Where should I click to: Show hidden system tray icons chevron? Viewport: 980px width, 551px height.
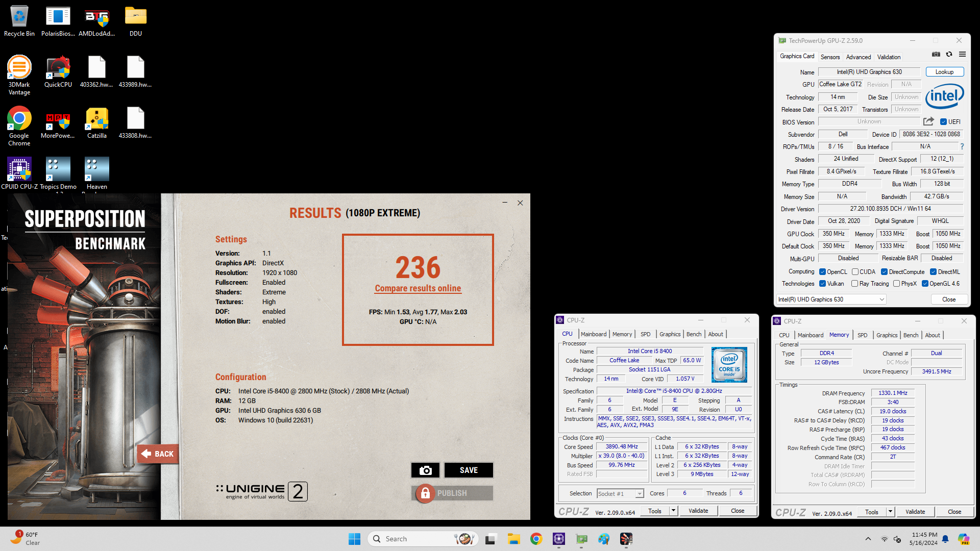pos(868,539)
